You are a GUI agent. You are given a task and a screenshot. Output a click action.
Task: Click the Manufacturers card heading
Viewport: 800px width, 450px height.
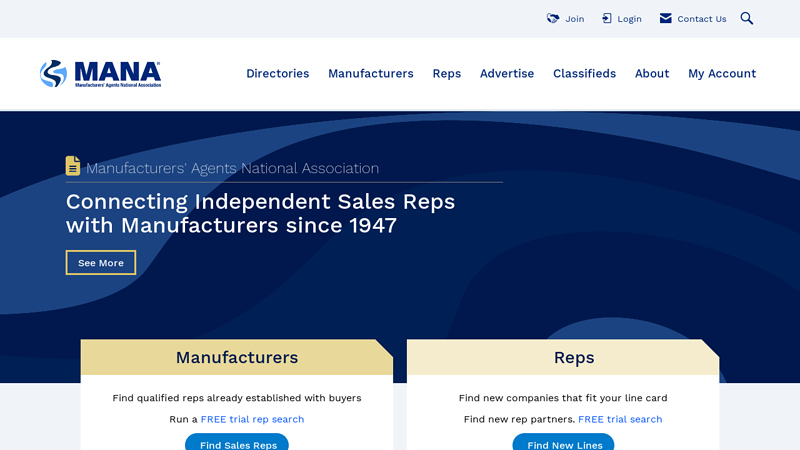(x=237, y=358)
